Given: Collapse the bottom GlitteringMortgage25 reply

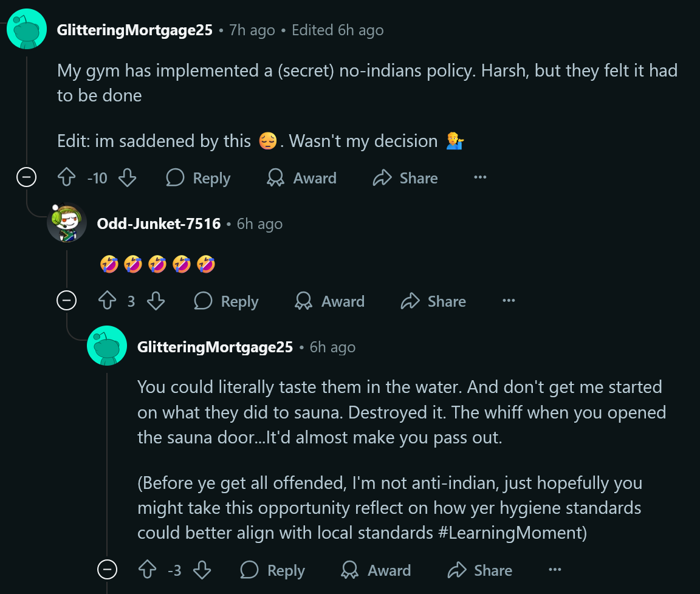Looking at the screenshot, I should (107, 570).
